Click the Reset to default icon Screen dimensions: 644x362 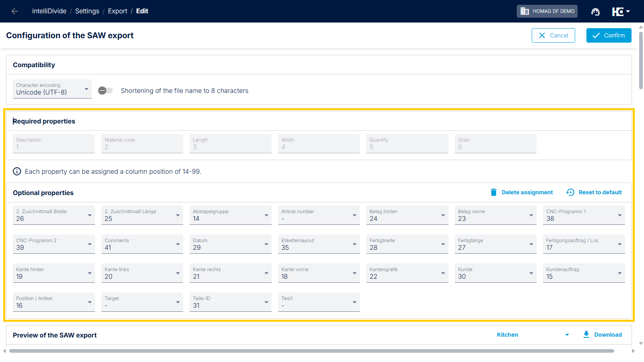point(570,192)
